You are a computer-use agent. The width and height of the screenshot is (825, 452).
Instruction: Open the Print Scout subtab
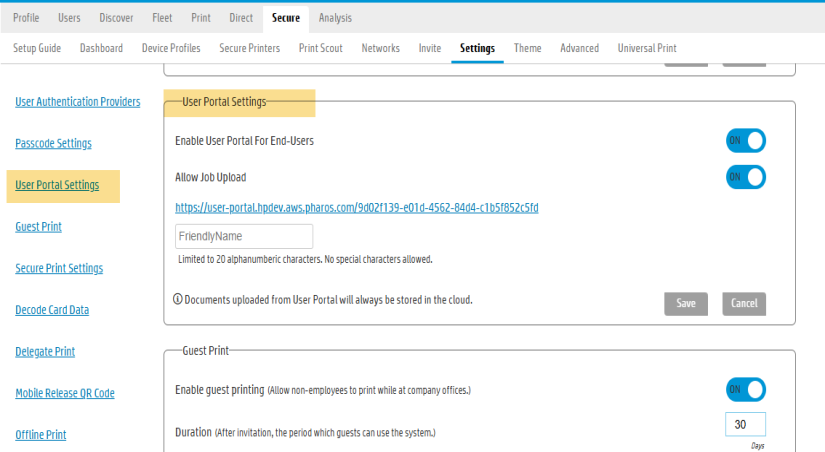tap(320, 48)
